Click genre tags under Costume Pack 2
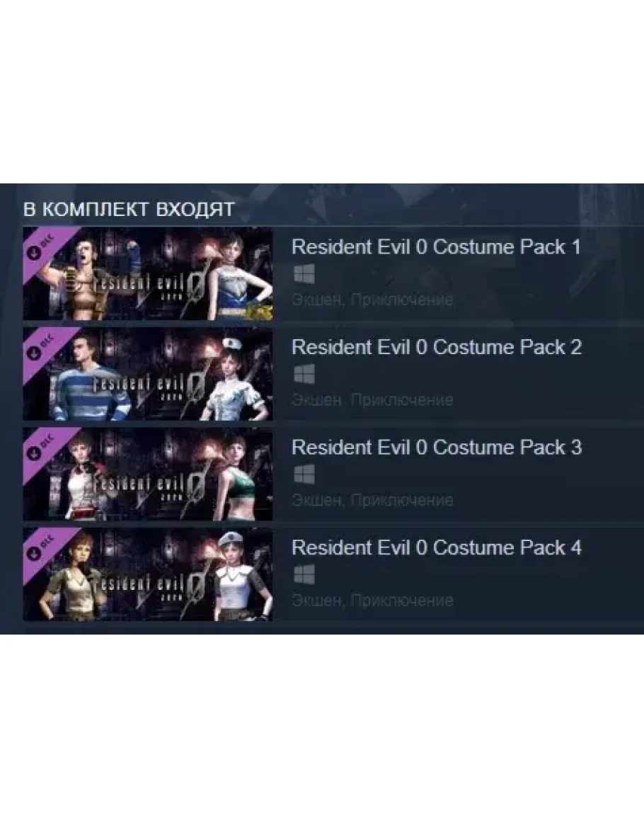The width and height of the screenshot is (644, 818). [x=372, y=400]
